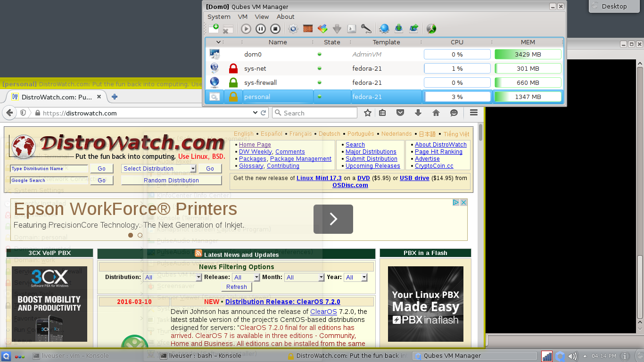Image resolution: width=644 pixels, height=362 pixels.
Task: Open a new Firefox tab
Action: pyautogui.click(x=114, y=97)
